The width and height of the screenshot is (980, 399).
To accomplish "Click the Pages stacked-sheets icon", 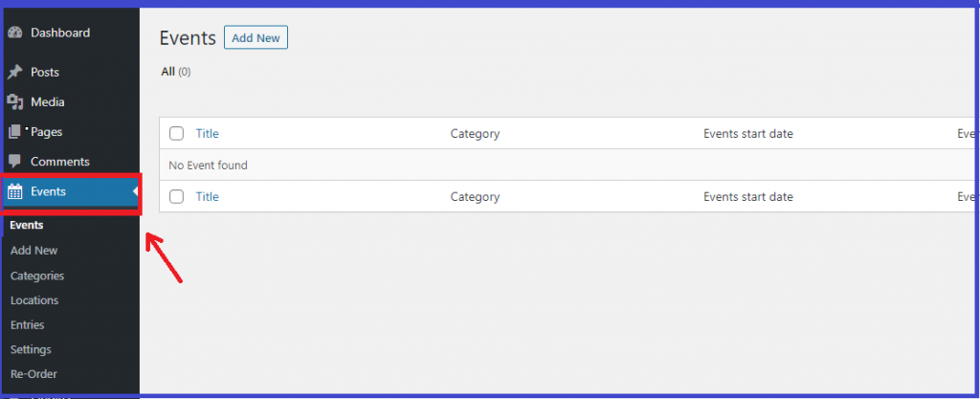I will click(x=15, y=132).
